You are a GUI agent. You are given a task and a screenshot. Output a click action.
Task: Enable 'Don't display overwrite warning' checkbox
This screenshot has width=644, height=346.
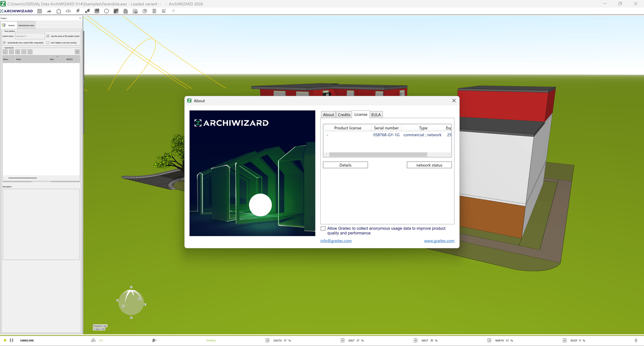48,42
